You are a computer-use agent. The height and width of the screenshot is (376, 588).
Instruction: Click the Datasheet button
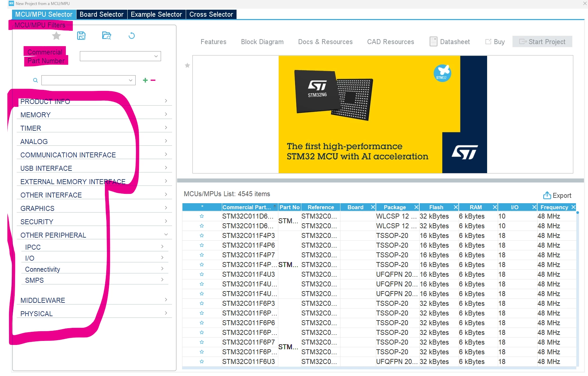[x=450, y=42]
